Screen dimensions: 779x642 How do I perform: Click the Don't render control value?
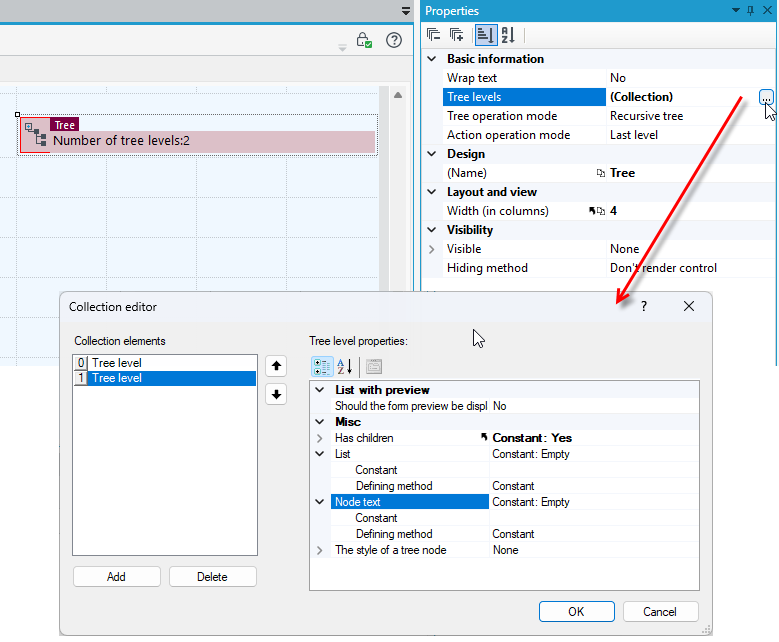click(663, 268)
